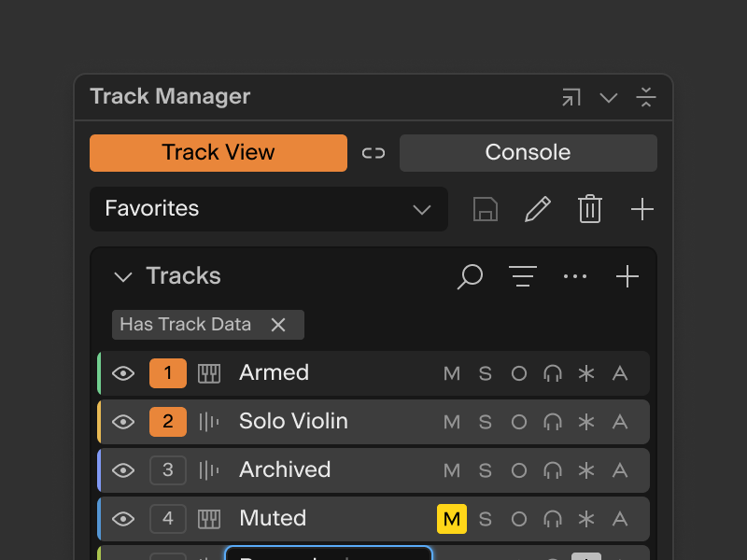Switch to the Console tab
The width and height of the screenshot is (747, 560).
coord(528,153)
